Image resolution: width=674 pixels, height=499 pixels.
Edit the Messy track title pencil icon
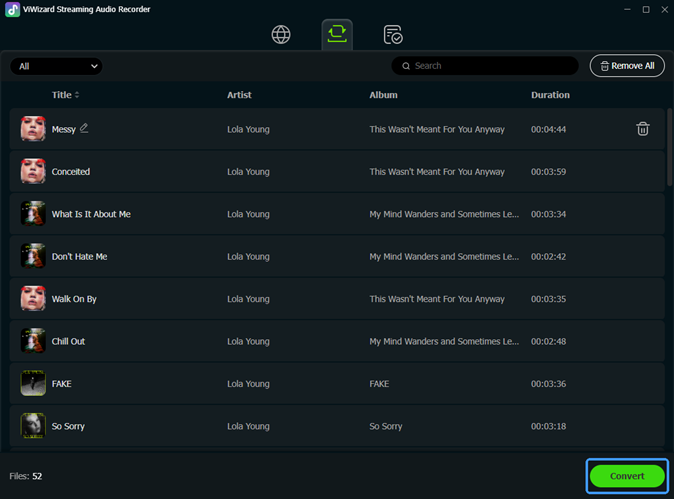[x=84, y=128]
